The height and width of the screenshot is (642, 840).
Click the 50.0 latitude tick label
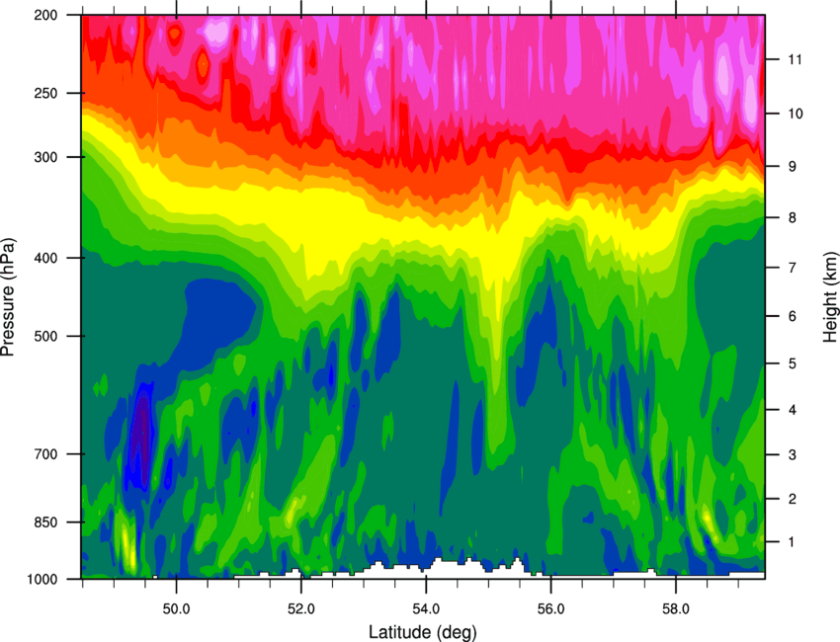pos(176,608)
